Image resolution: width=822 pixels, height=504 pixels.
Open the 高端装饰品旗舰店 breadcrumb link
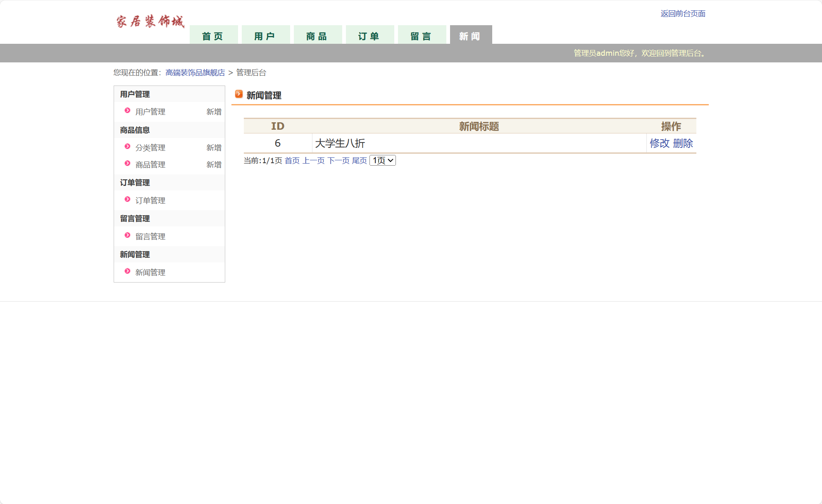pos(195,73)
